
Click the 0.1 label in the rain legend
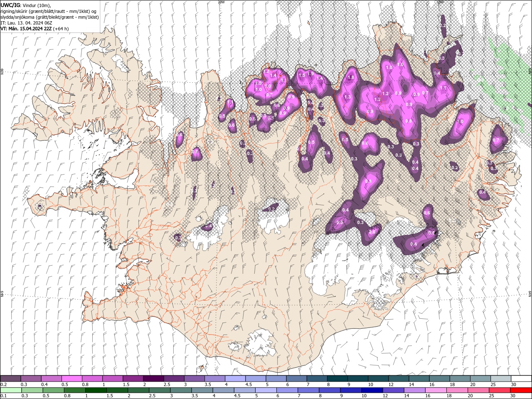pos(4,396)
